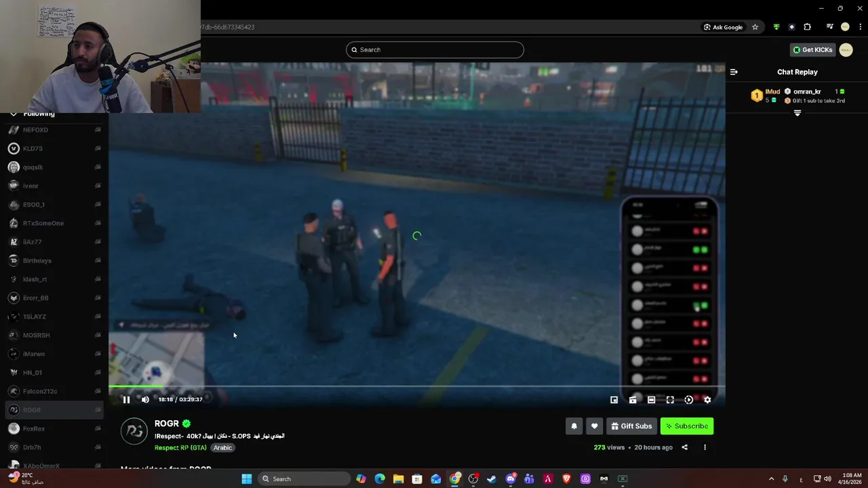Screen dimensions: 868x488
Task: Open FoxRex in the Following list
Action: coord(54,428)
